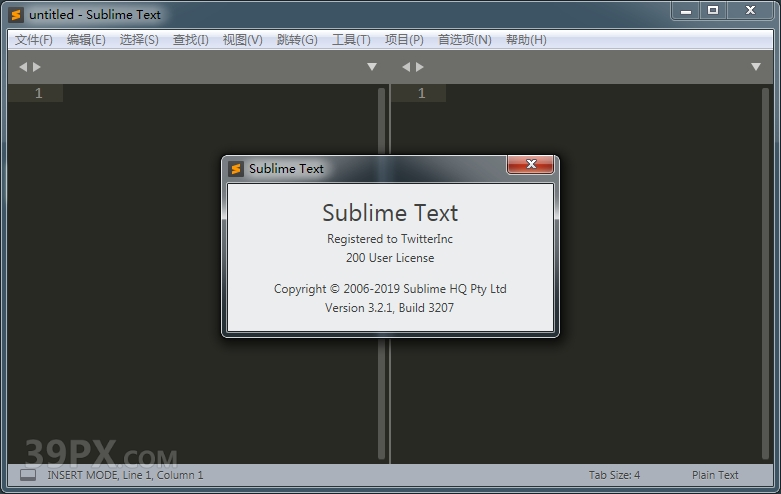
Task: Open the 选择(S) menu
Action: click(139, 40)
